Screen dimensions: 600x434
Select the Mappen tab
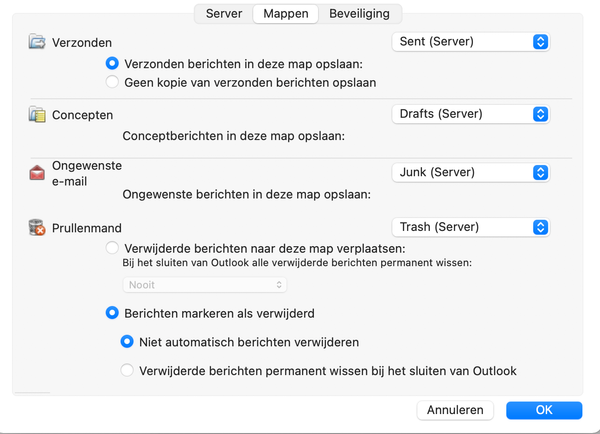(x=285, y=14)
